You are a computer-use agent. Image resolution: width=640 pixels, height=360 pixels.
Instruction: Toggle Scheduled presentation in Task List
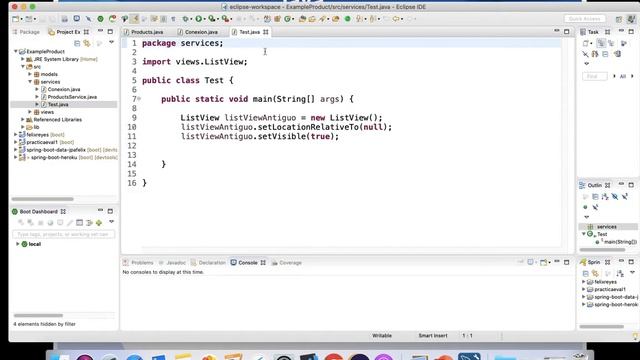coord(611,43)
